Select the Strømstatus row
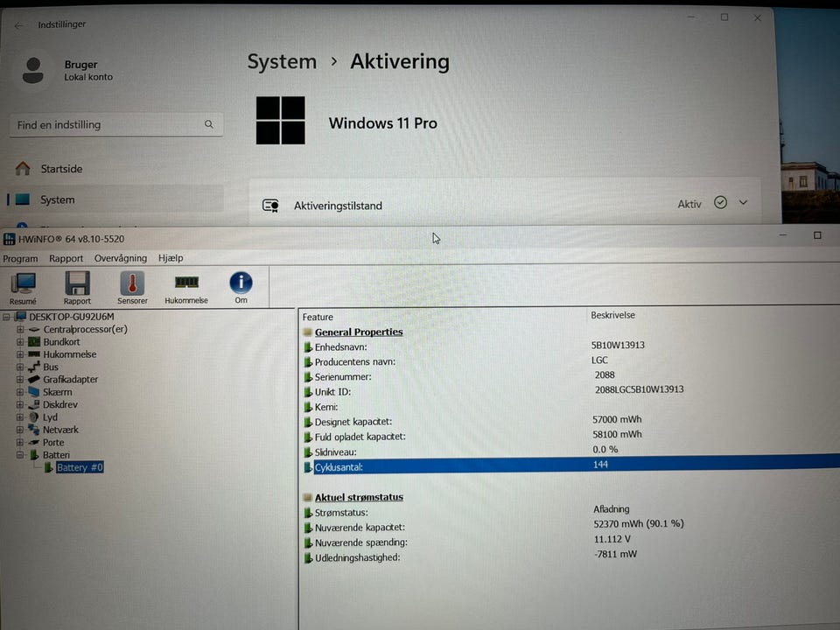 point(570,512)
